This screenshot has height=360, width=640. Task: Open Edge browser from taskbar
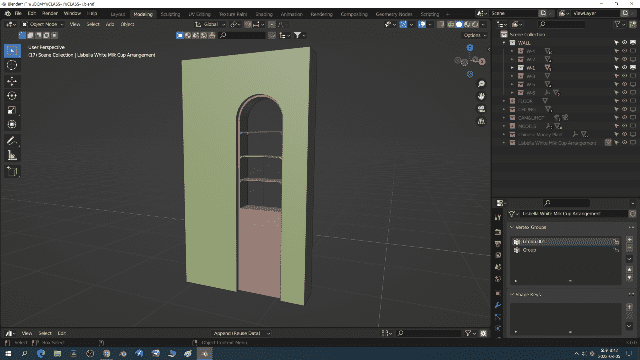pyautogui.click(x=41, y=353)
